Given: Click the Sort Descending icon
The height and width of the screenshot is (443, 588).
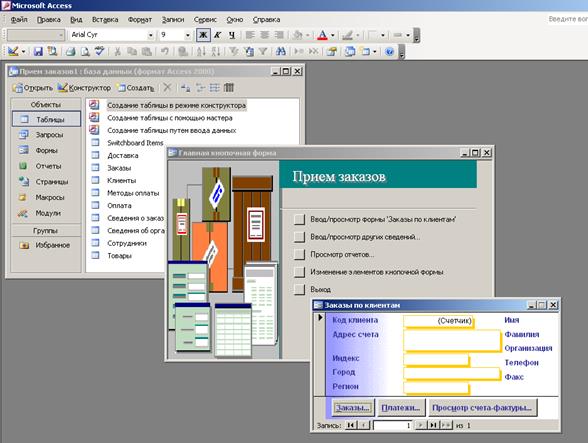Looking at the screenshot, I should 215,51.
